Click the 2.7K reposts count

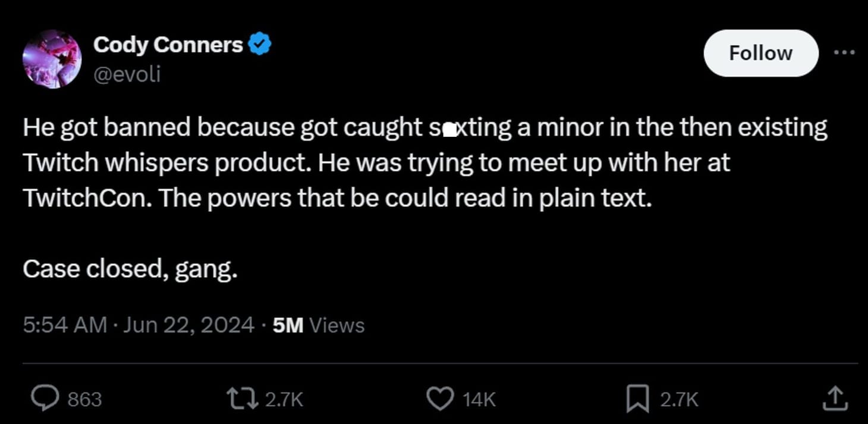pos(284,399)
